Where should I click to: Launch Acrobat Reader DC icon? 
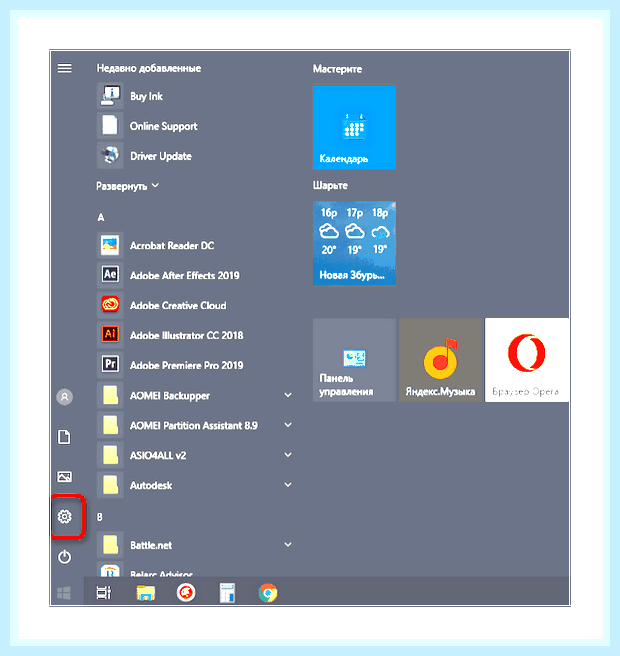coord(110,245)
